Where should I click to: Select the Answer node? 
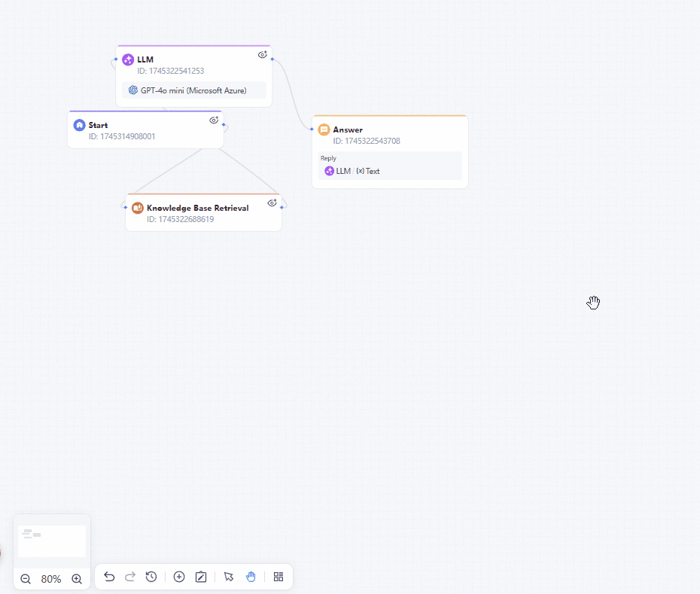click(390, 152)
